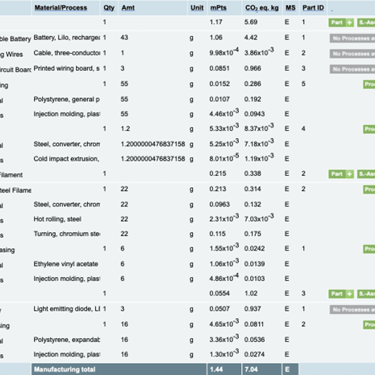Select the 'Hot rolling, steel' process cell
Screen dimensions: 375x375
click(57, 219)
